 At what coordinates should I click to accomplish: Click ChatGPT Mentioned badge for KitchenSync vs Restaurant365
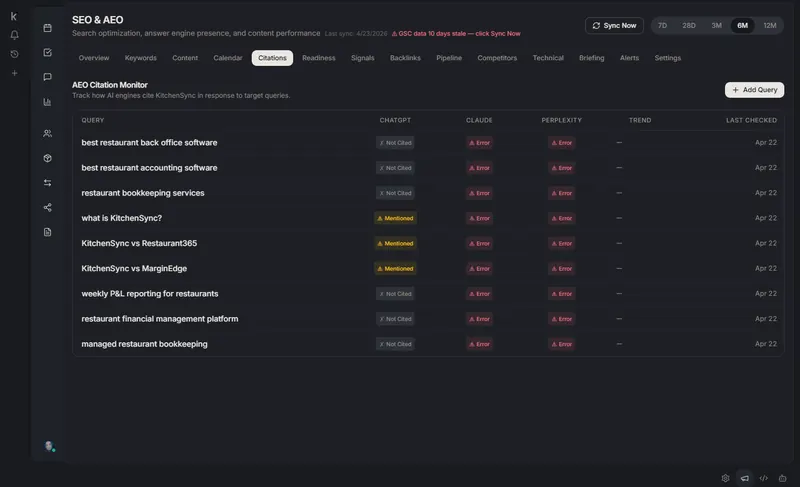(x=395, y=243)
